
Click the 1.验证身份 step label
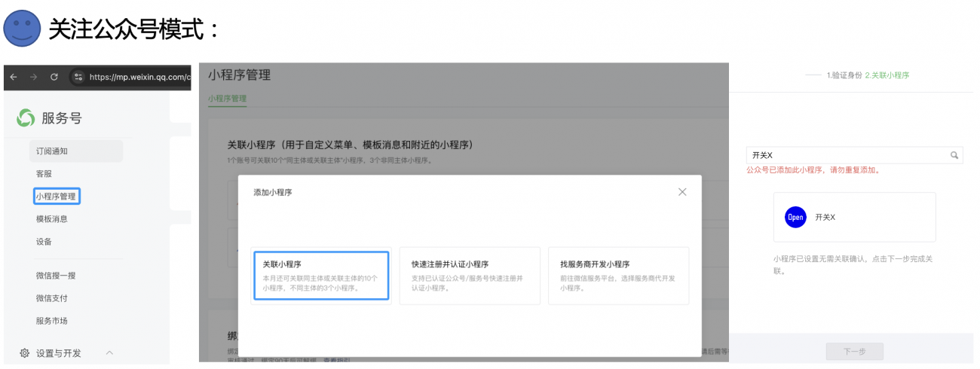844,75
